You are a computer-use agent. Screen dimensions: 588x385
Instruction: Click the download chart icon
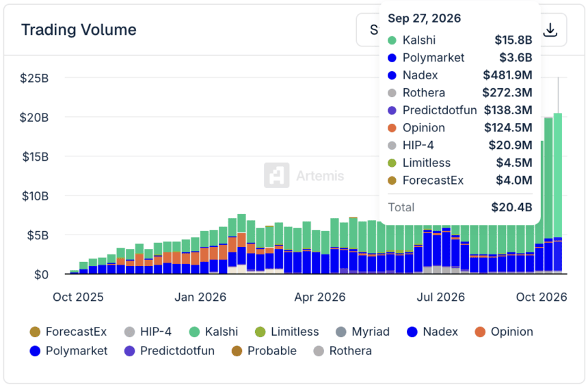(x=550, y=30)
